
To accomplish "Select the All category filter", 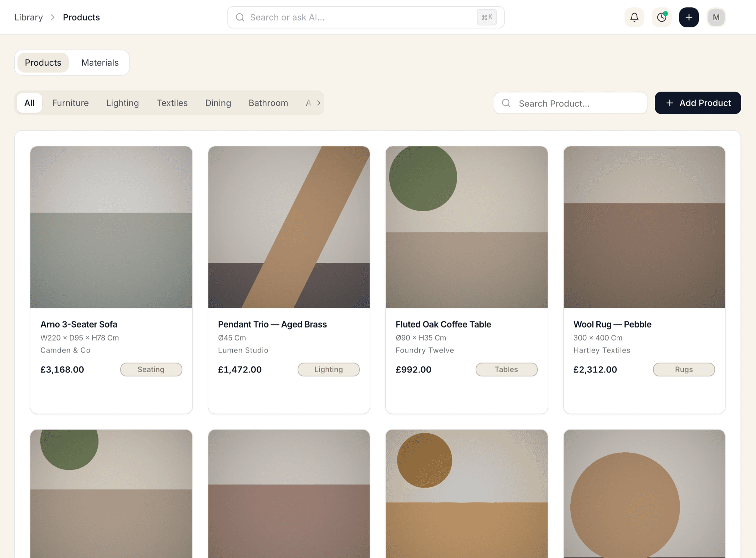I will coord(29,103).
